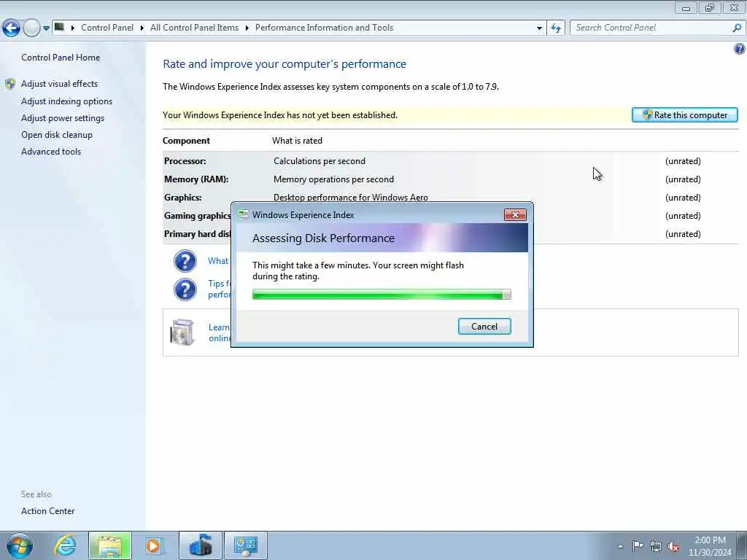Screen dimensions: 747x560
Task: Open the blue Help question icon
Action: pyautogui.click(x=740, y=49)
